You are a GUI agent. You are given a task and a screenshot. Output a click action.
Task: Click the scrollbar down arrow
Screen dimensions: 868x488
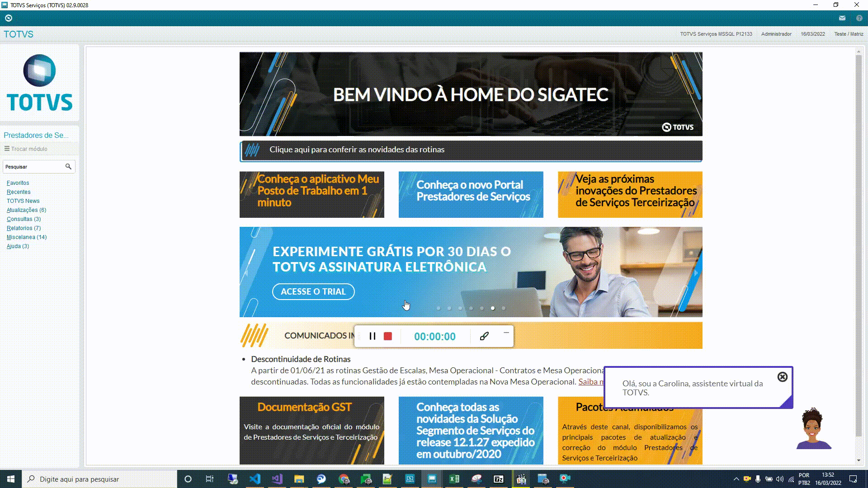pyautogui.click(x=859, y=460)
